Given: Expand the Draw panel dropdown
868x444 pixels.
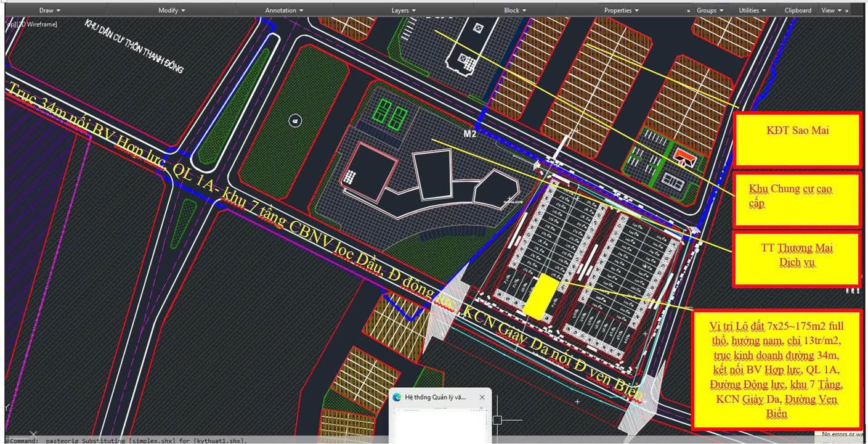Looking at the screenshot, I should pyautogui.click(x=50, y=10).
